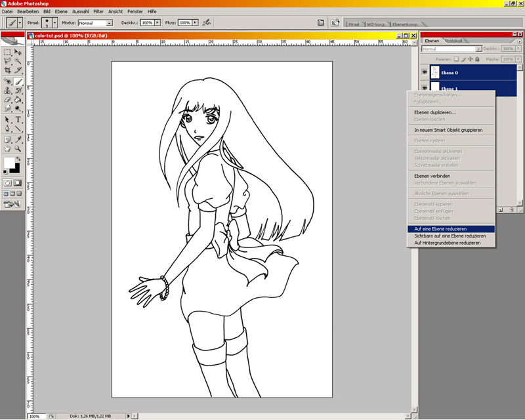
Task: Select the Crop tool
Action: (x=7, y=70)
